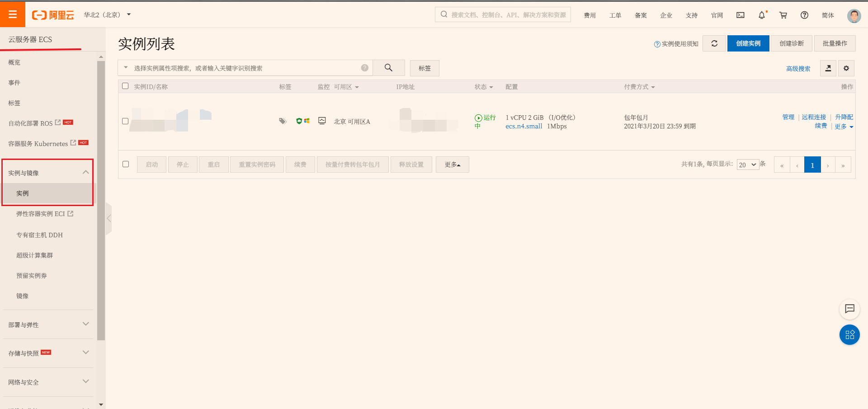Open the region selector 华北2（北京）

(x=107, y=15)
